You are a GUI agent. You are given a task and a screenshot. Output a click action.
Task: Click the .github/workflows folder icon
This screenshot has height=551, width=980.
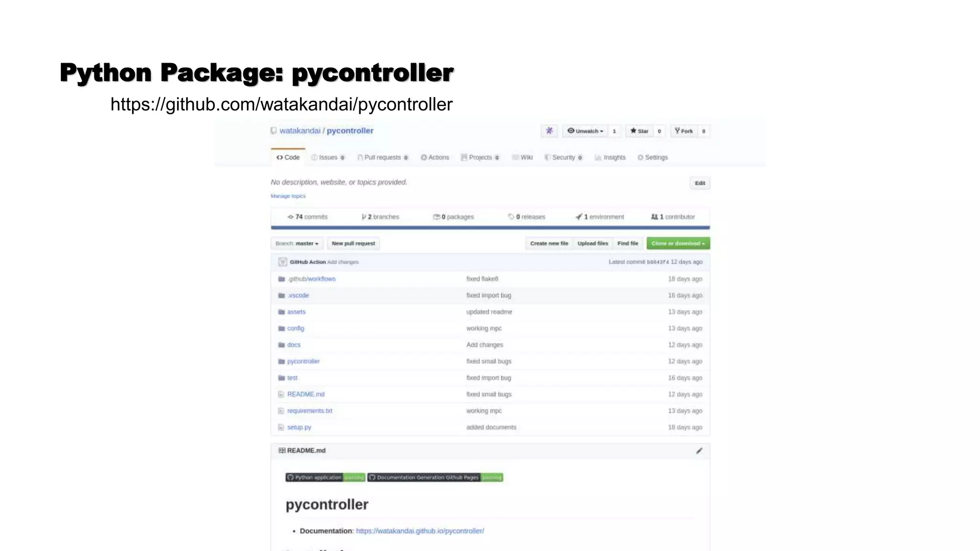pos(281,279)
